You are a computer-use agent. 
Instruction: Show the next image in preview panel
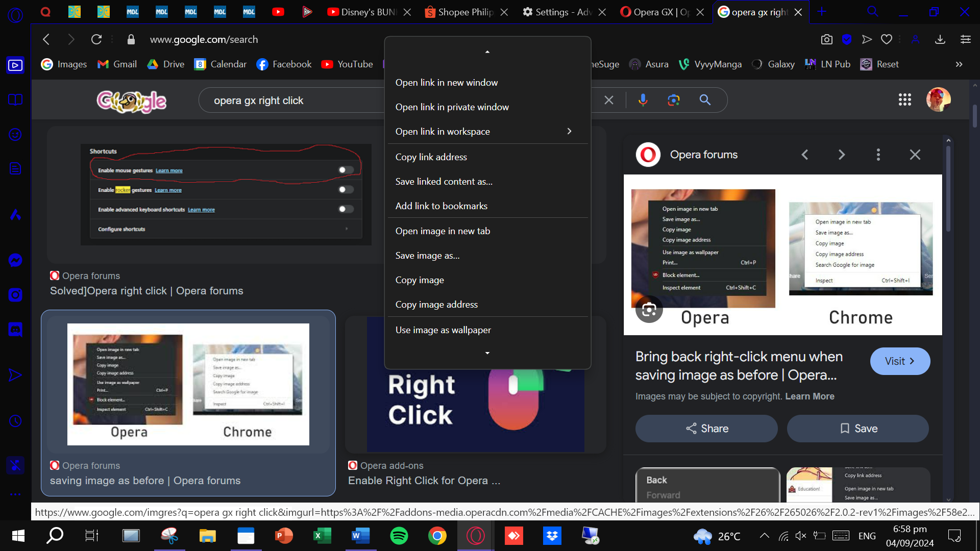842,155
